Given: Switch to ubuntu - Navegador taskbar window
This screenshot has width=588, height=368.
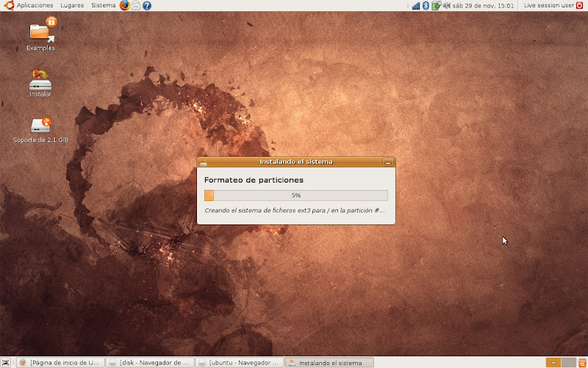Looking at the screenshot, I should [240, 362].
